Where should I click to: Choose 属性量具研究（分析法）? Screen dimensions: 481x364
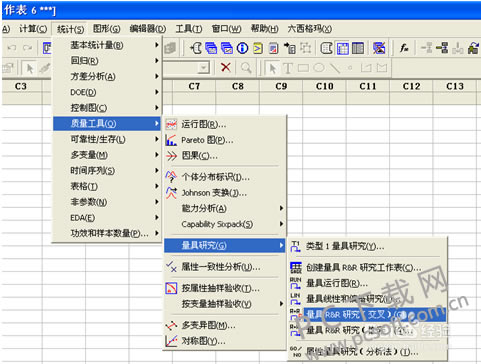click(x=367, y=351)
